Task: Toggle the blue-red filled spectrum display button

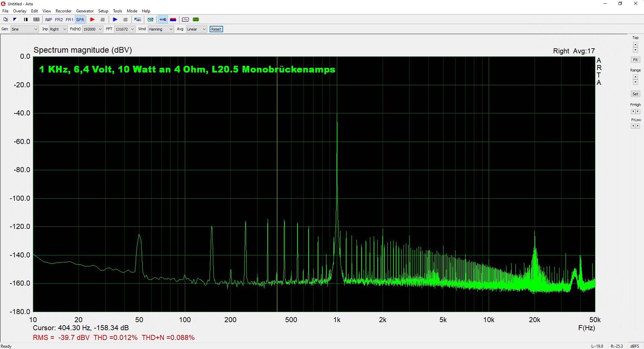Action: point(173,19)
